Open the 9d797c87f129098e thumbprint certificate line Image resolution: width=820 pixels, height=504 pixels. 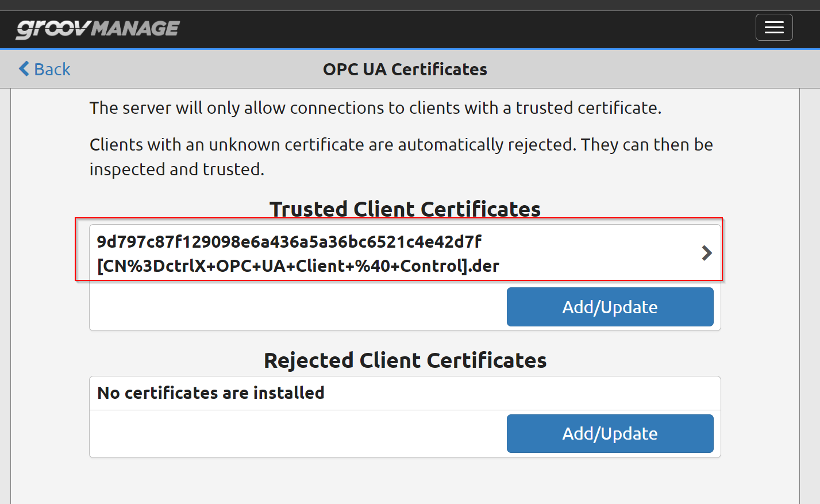pyautogui.click(x=289, y=241)
